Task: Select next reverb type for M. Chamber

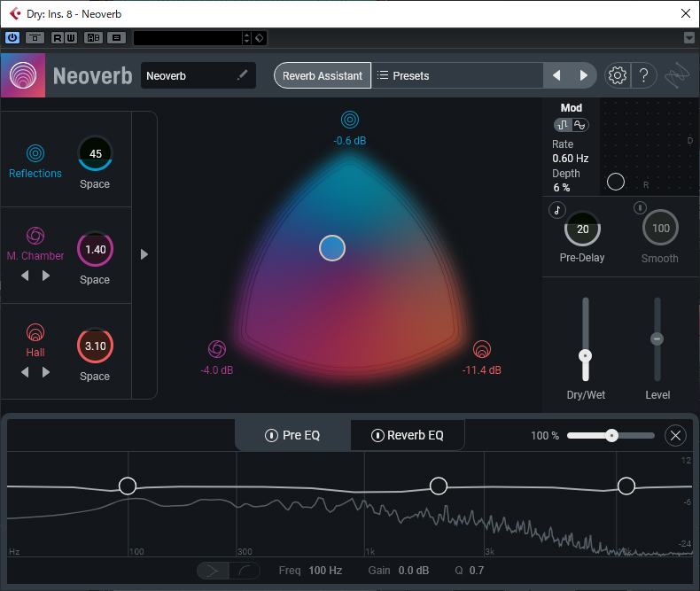Action: [45, 276]
